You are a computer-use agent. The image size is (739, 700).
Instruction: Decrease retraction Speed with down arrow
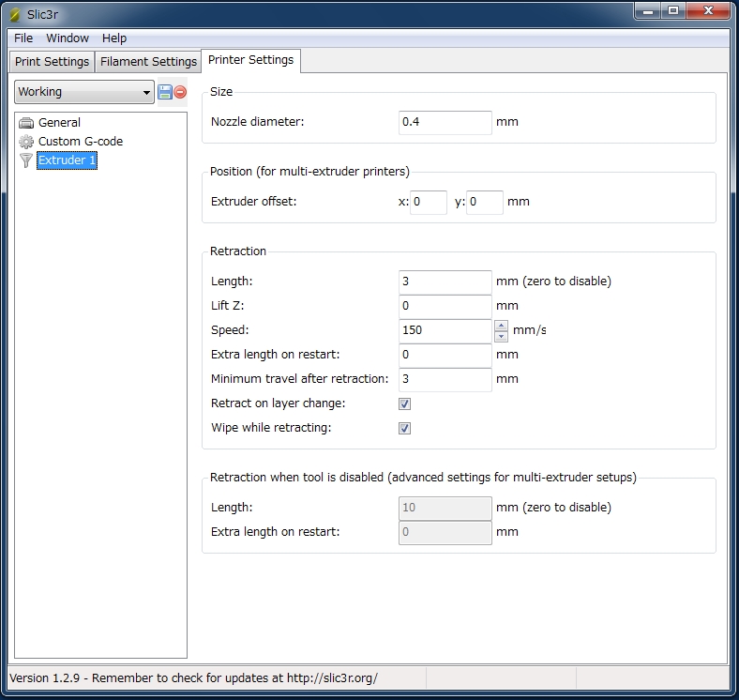501,336
